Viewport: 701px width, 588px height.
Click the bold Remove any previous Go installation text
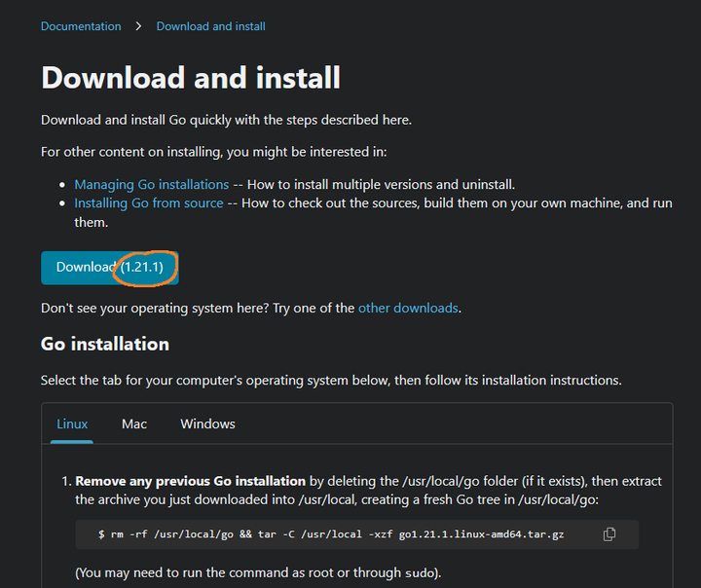[x=191, y=481]
